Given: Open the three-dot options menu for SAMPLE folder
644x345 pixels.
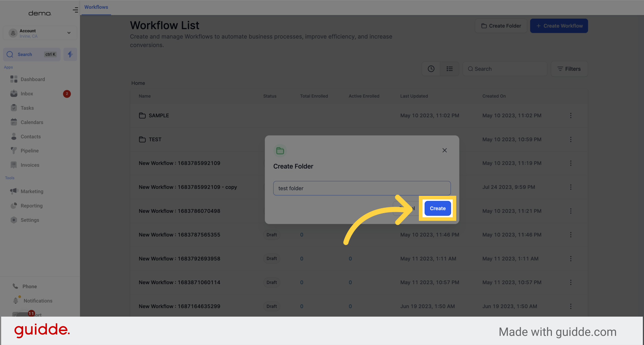Looking at the screenshot, I should [x=571, y=115].
